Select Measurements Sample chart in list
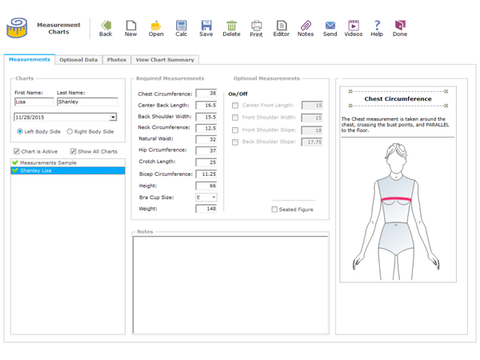The image size is (480, 360). pos(68,163)
